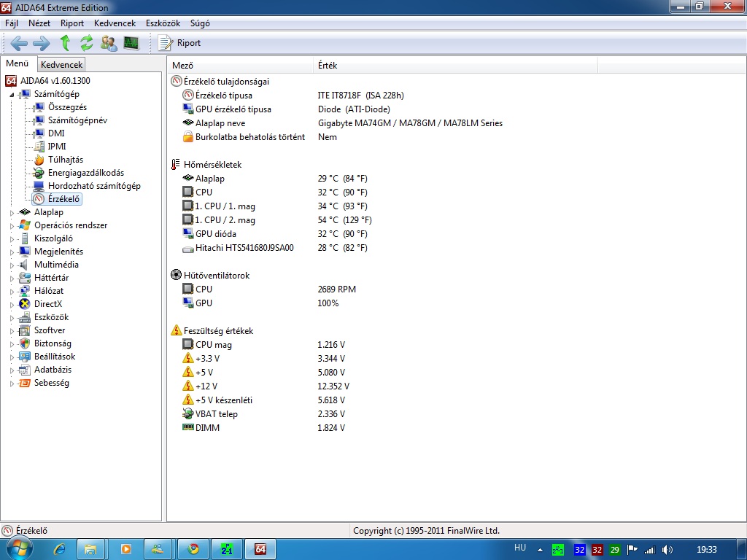Screen dimensions: 747x560
Task: Click the 12.352 V value
Action: (x=333, y=386)
